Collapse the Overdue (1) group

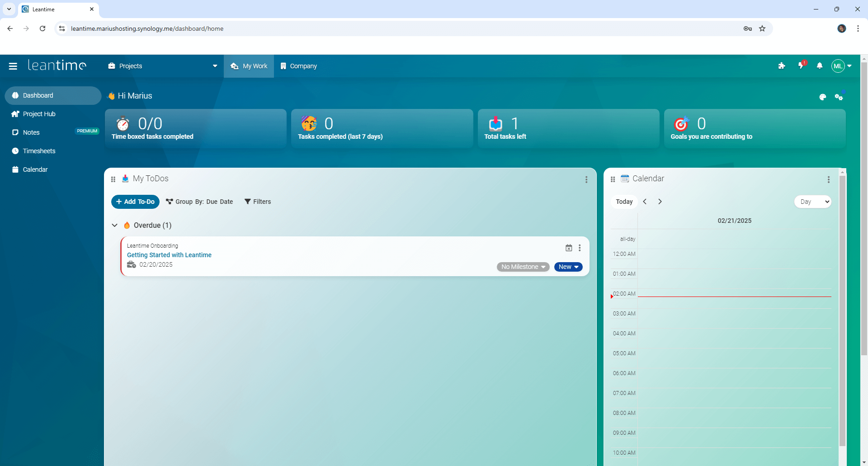coord(115,225)
